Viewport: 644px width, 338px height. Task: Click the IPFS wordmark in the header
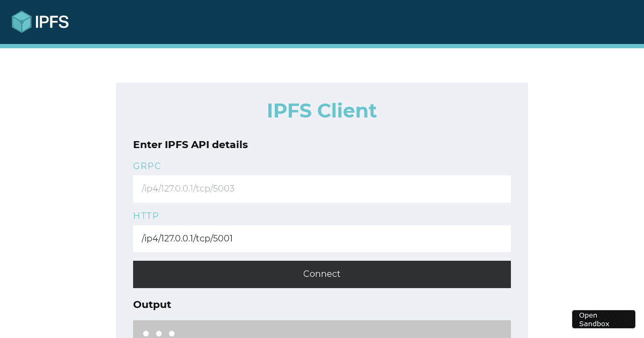point(52,22)
